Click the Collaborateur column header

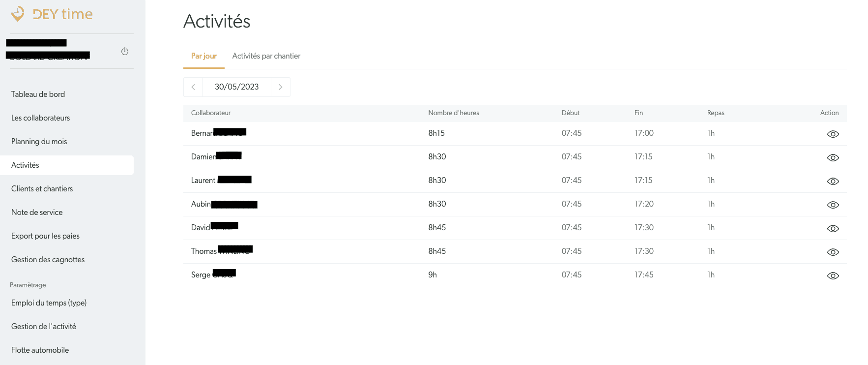(x=211, y=113)
